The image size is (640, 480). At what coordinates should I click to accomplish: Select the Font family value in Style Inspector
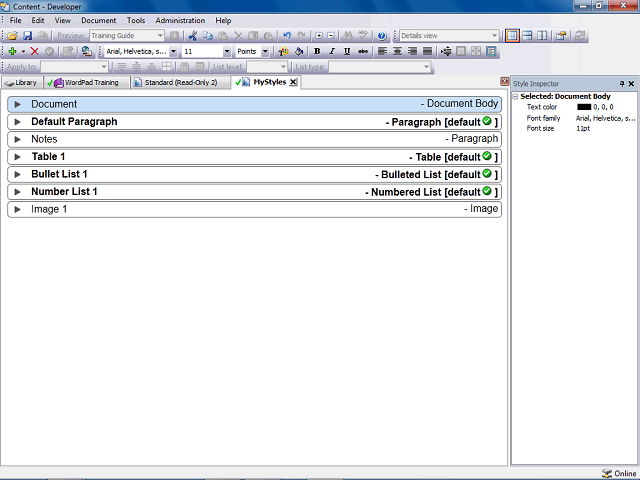point(605,118)
